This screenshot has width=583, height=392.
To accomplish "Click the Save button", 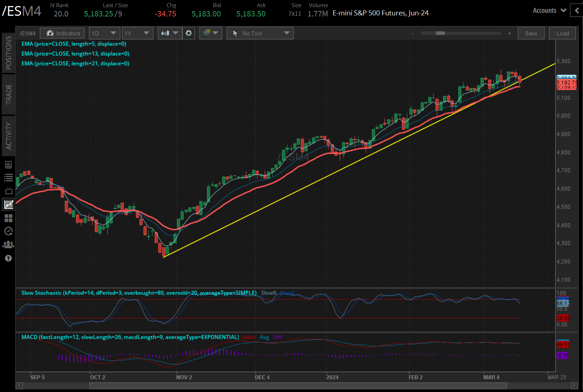I will click(531, 33).
